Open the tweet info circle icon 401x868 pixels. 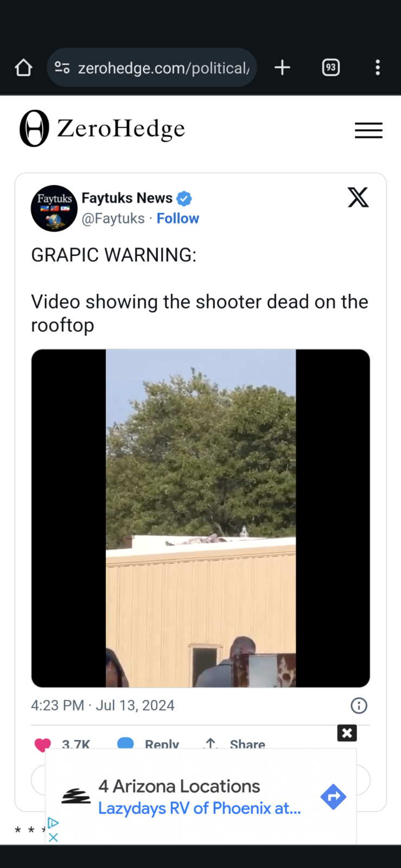359,705
